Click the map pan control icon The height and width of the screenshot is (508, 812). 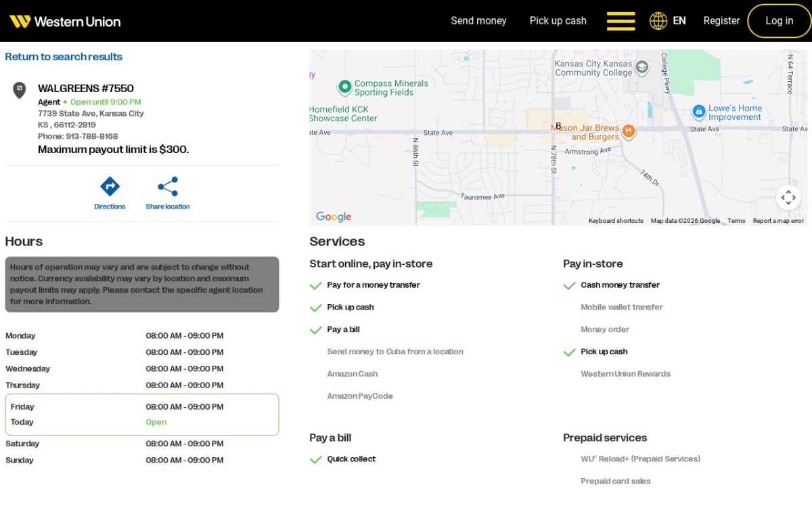click(788, 198)
